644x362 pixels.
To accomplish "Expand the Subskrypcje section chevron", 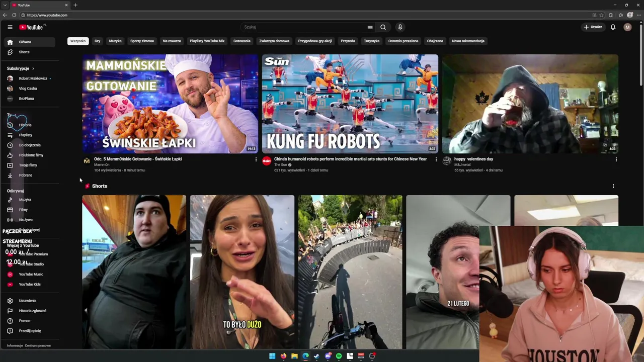I will click(33, 68).
